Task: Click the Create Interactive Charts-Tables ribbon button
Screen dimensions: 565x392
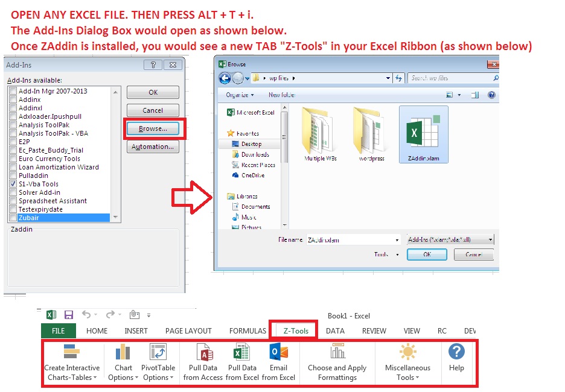Action: [72, 362]
